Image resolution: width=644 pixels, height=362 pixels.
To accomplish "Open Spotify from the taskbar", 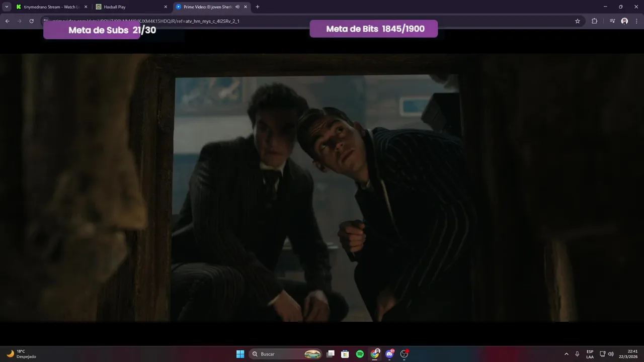I will pos(360,354).
